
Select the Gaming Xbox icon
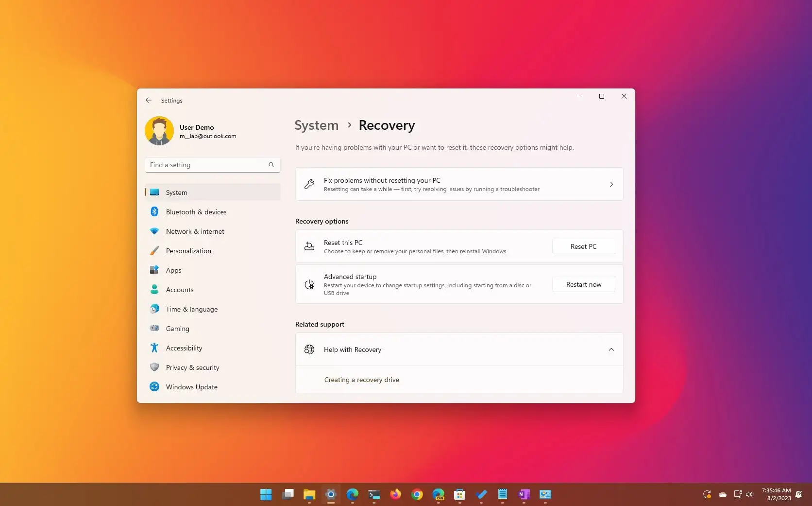point(154,329)
